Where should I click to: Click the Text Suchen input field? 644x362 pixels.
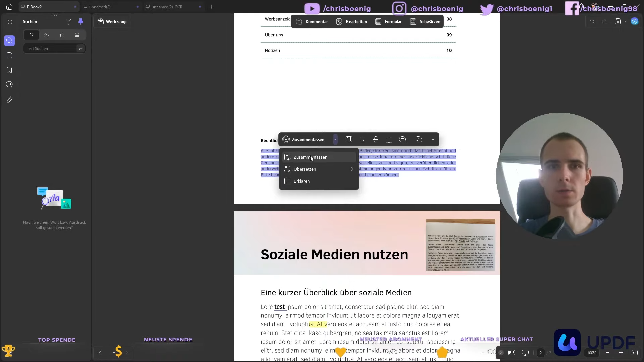50,49
